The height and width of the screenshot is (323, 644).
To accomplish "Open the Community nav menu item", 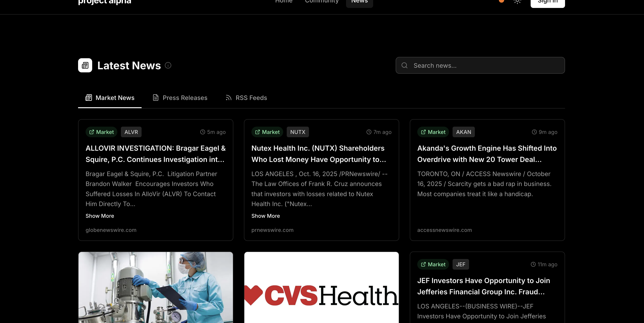I will [x=322, y=2].
